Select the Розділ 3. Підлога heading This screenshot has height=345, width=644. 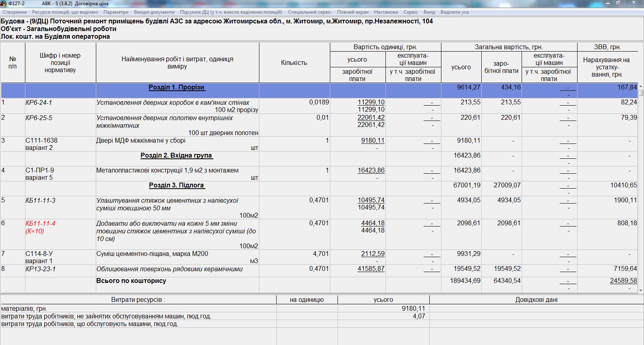(x=176, y=185)
